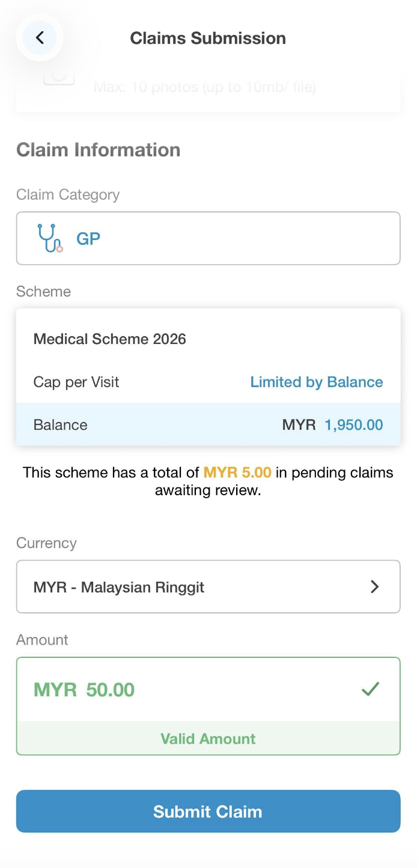Go back using the top-left arrow
This screenshot has width=417, height=868.
tap(40, 38)
